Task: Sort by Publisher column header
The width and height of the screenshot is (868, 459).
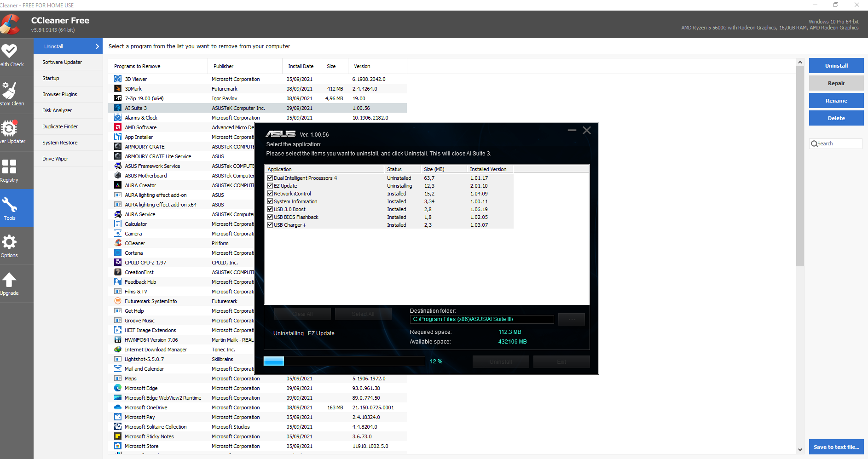Action: coord(223,66)
